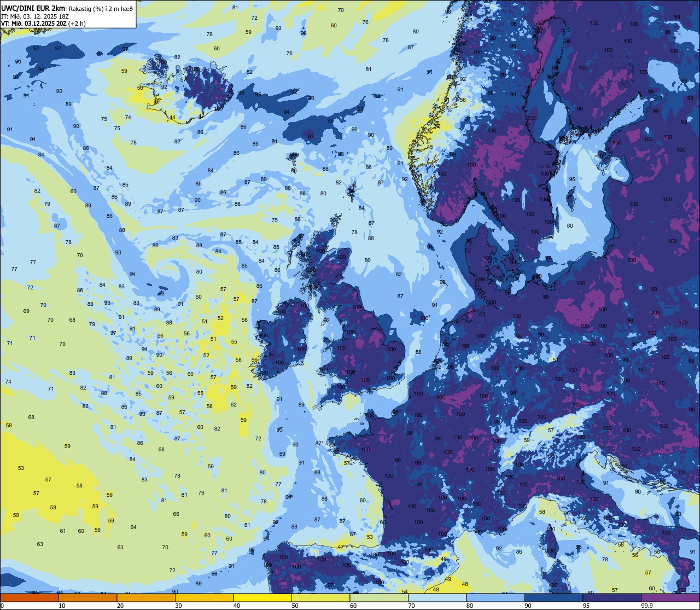
Task: Click the 70–80 pale blue legend swatch
Action: click(x=437, y=597)
